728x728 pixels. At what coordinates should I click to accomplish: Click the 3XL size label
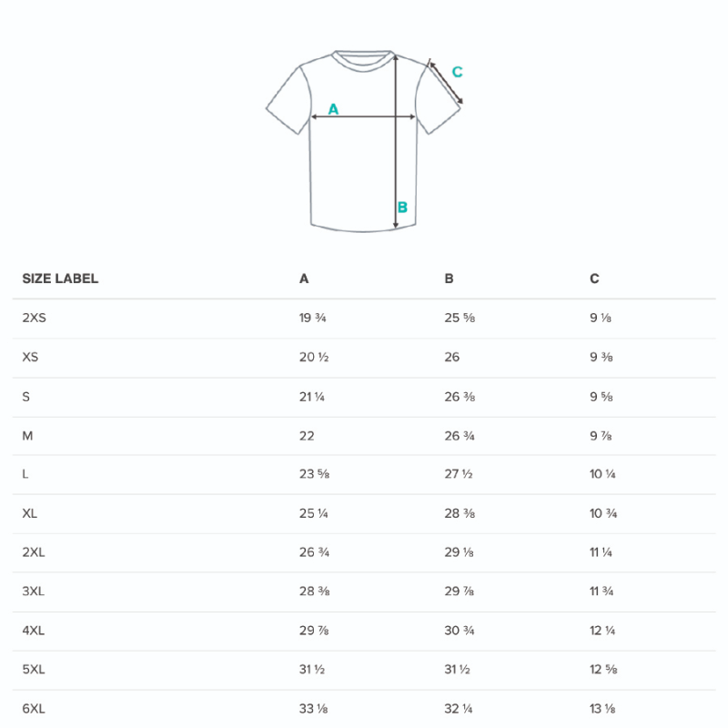pyautogui.click(x=34, y=591)
